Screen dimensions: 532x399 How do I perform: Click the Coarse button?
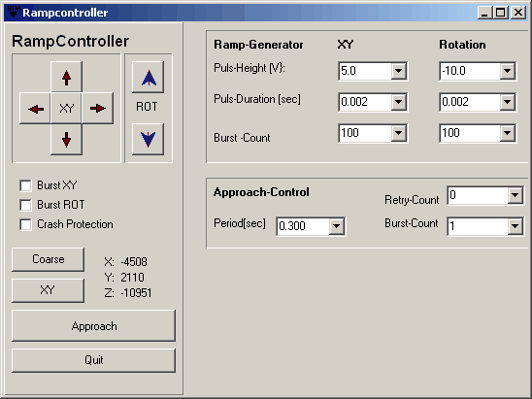[48, 259]
